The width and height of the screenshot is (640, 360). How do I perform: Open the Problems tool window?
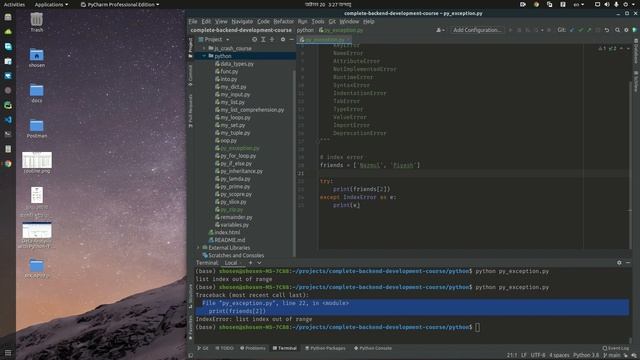click(x=253, y=348)
